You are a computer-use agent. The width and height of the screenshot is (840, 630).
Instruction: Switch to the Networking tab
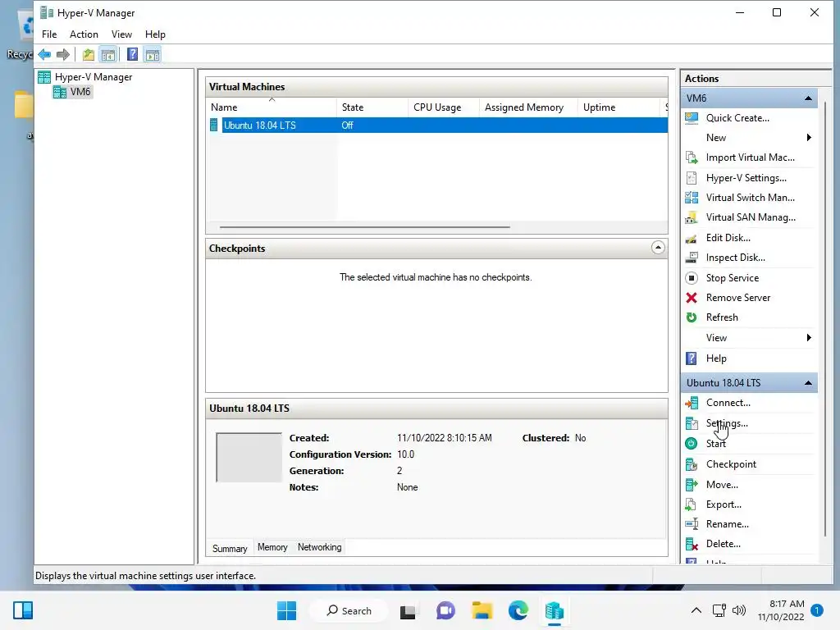320,547
